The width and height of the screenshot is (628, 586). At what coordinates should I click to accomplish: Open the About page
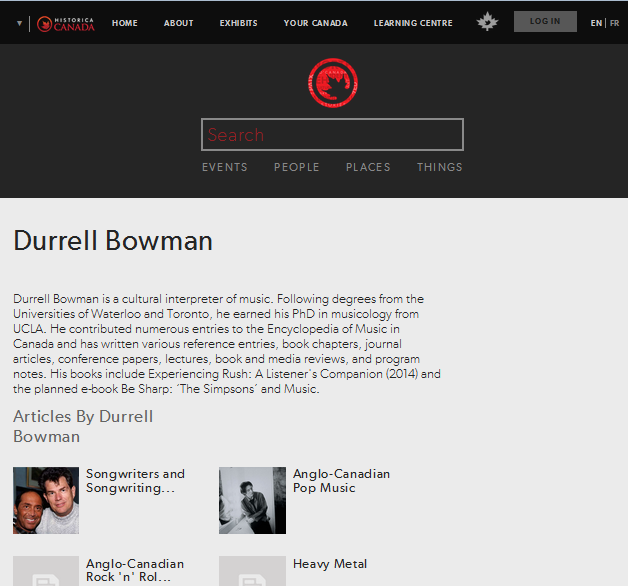coord(179,23)
